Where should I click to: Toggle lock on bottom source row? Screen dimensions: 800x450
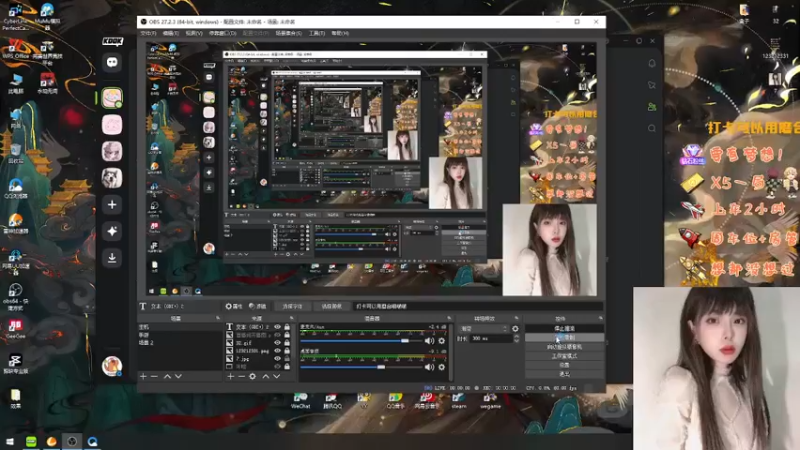(287, 366)
